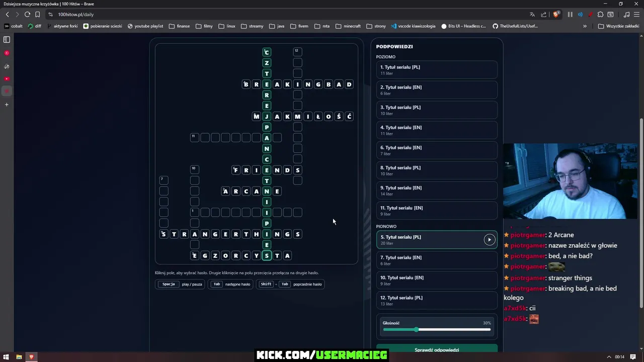This screenshot has width=644, height=362.
Task: Click the share page icon
Action: (x=544, y=15)
